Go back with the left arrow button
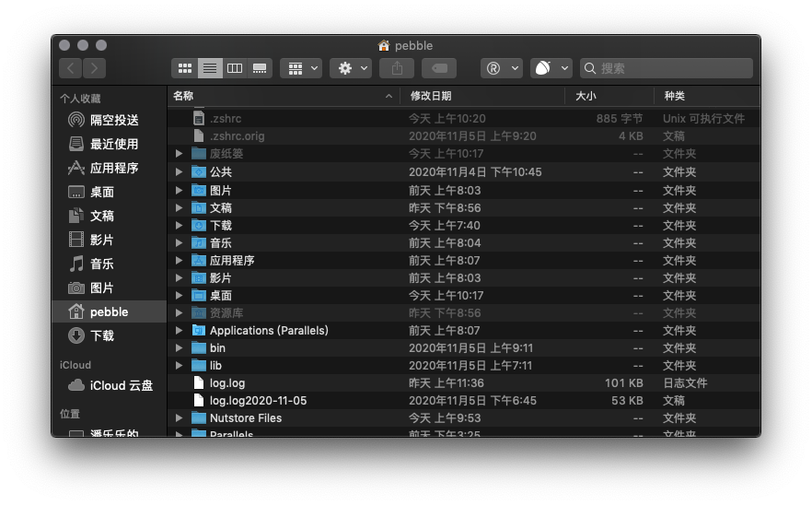 (x=71, y=68)
